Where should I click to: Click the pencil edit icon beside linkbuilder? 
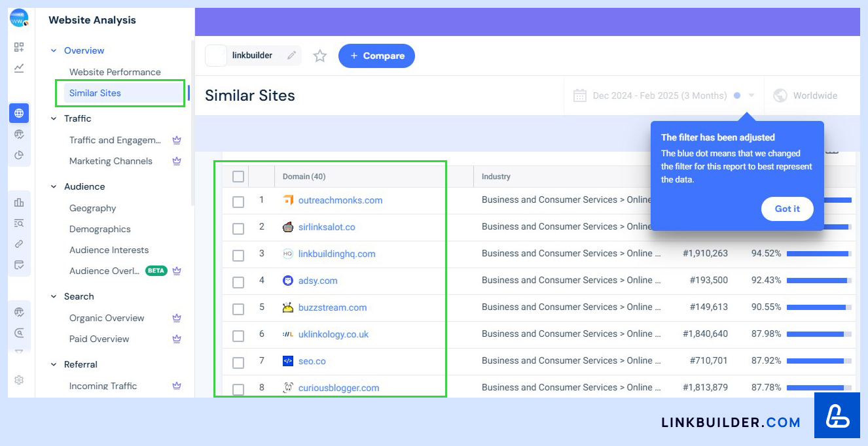click(291, 56)
